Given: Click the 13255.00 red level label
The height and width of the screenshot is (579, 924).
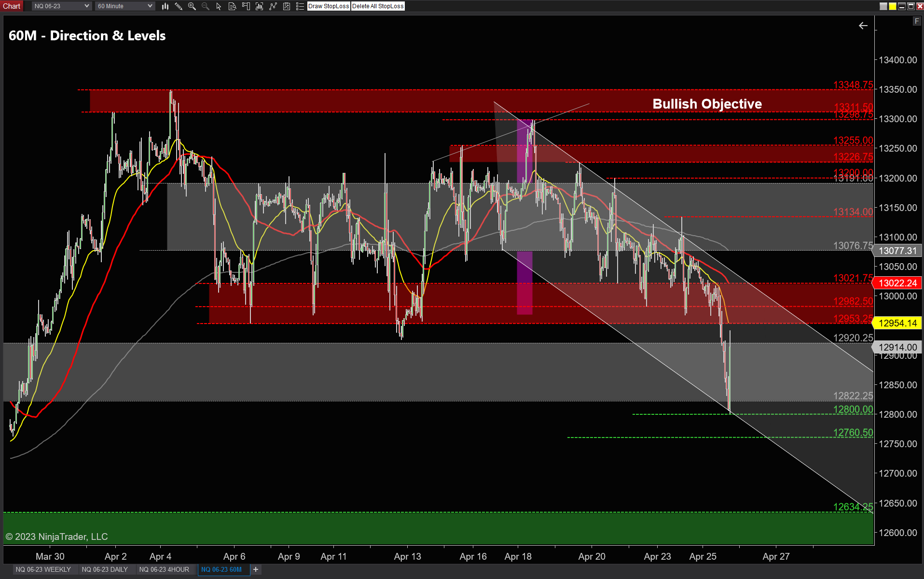Looking at the screenshot, I should pos(853,141).
